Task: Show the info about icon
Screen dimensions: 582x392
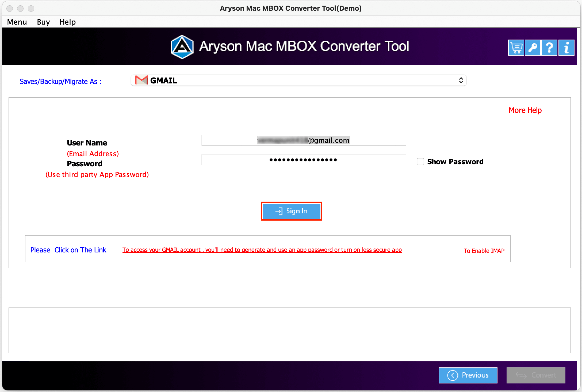Action: click(x=566, y=48)
